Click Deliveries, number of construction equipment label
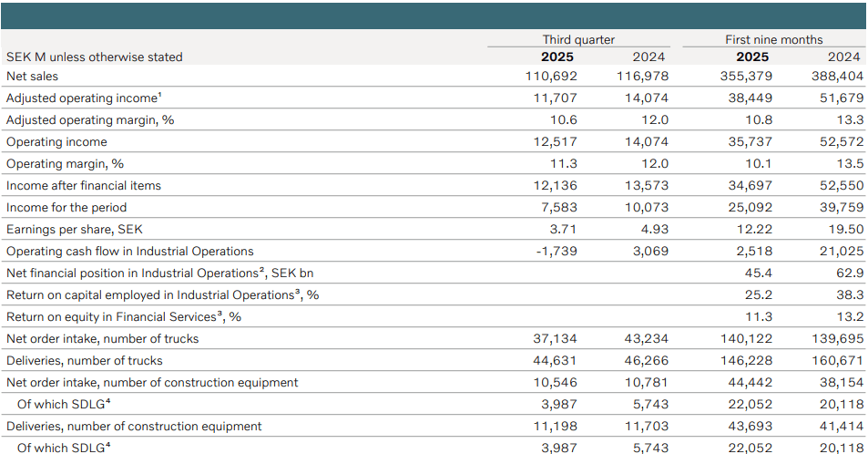The image size is (868, 454). [x=134, y=426]
